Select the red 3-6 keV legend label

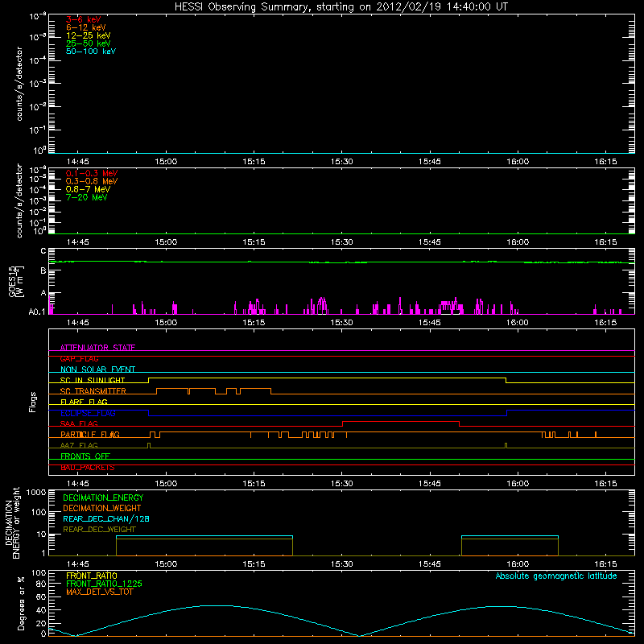pyautogui.click(x=84, y=19)
